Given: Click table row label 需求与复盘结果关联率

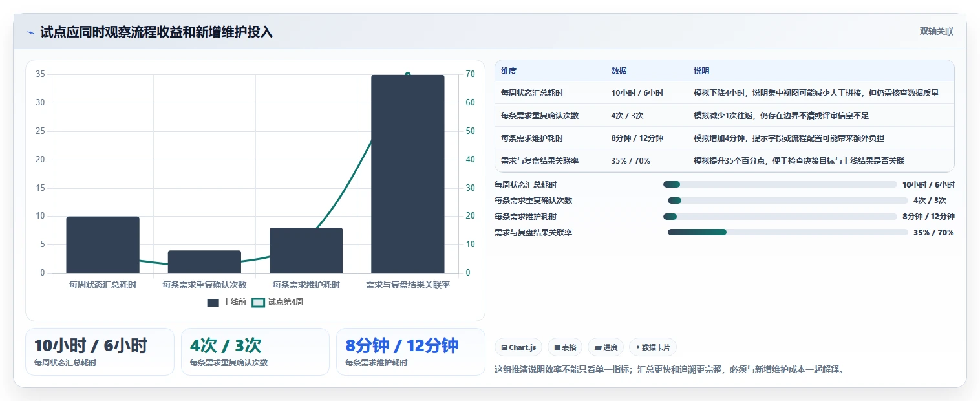Looking at the screenshot, I should coord(540,161).
